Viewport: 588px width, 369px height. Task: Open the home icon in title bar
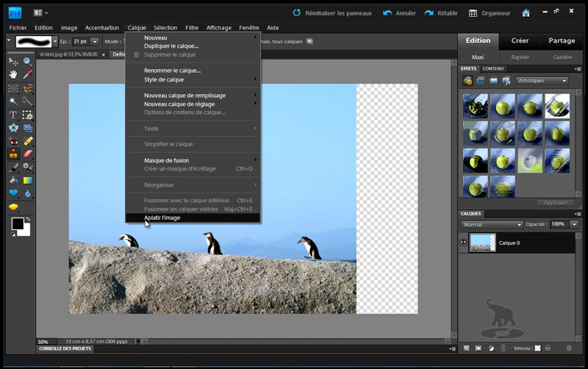tap(526, 13)
